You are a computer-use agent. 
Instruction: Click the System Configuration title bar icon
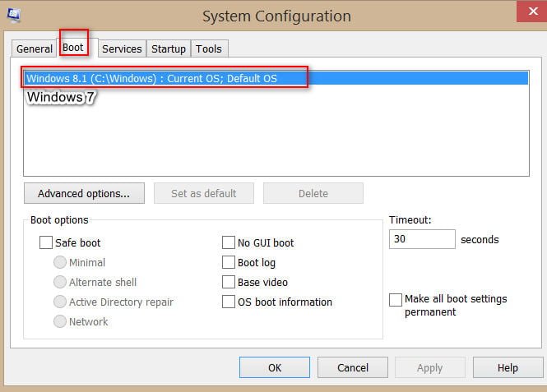tap(14, 15)
